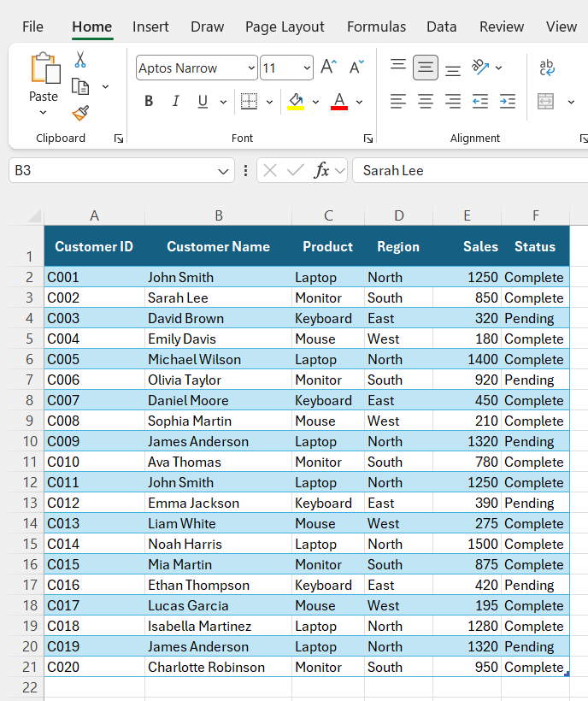Apply borders with the Borders icon
588x701 pixels.
point(249,102)
